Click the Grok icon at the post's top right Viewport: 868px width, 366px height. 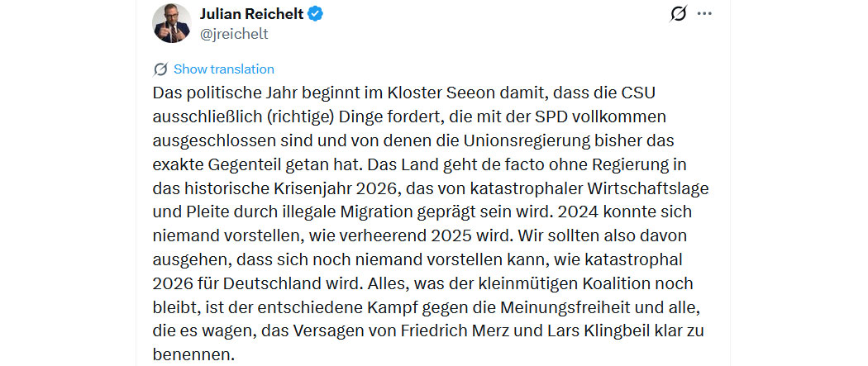678,14
